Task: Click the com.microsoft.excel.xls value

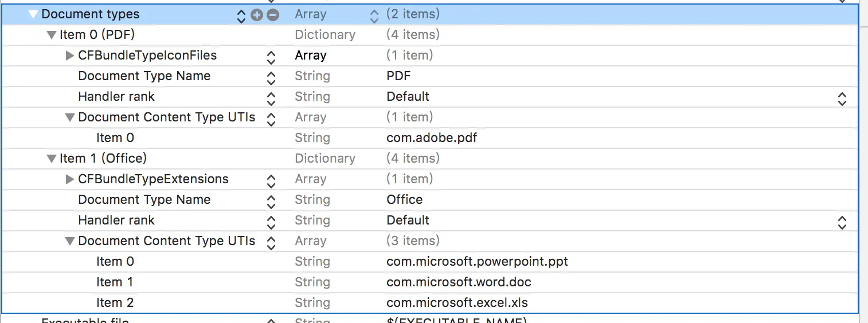Action: 457,303
